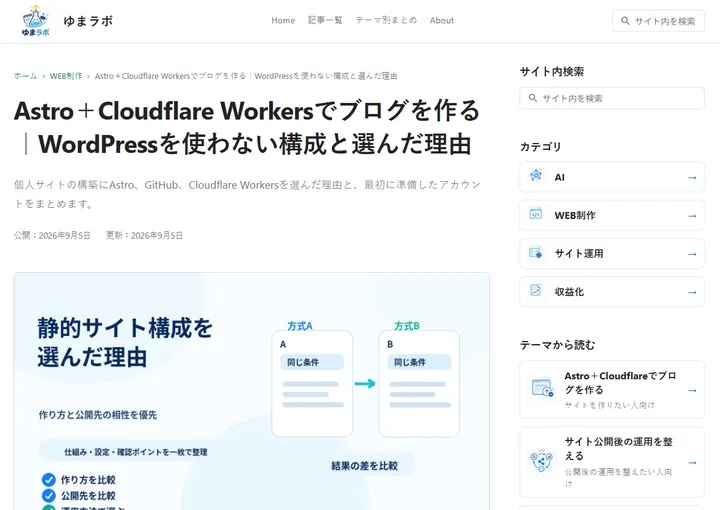Click the arrow on サイト運用 category
This screenshot has height=510, width=720.
coord(692,254)
